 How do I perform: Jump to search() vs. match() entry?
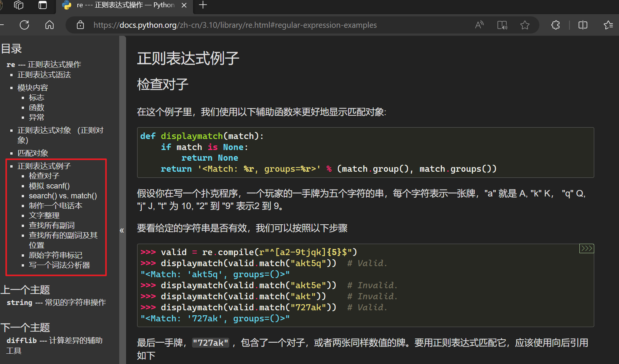63,196
